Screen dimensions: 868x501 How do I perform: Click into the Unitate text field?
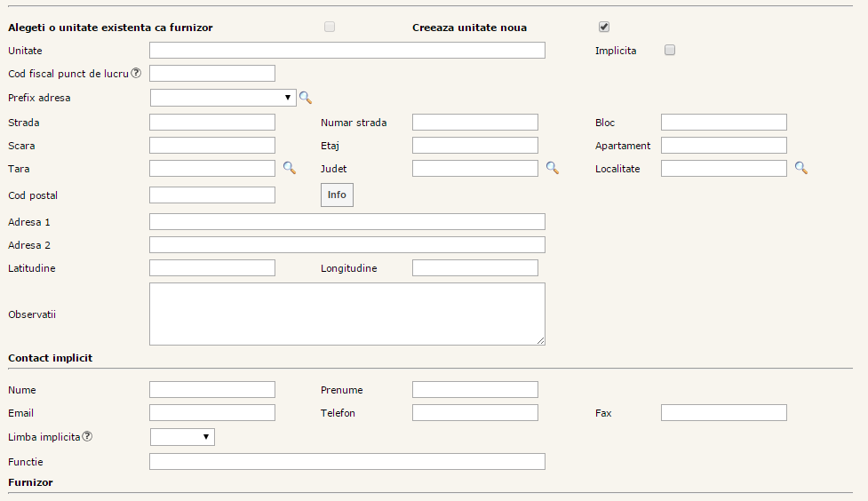pos(346,51)
